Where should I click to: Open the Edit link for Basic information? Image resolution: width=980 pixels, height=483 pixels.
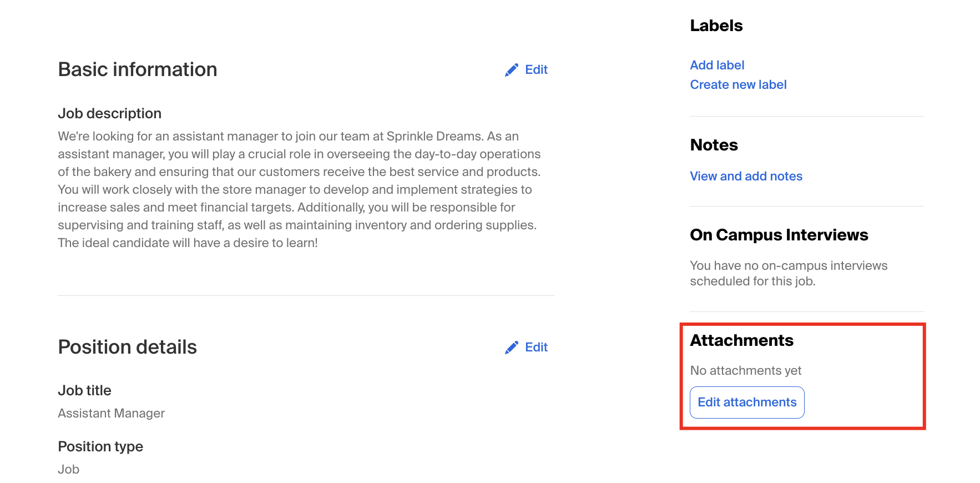point(536,70)
